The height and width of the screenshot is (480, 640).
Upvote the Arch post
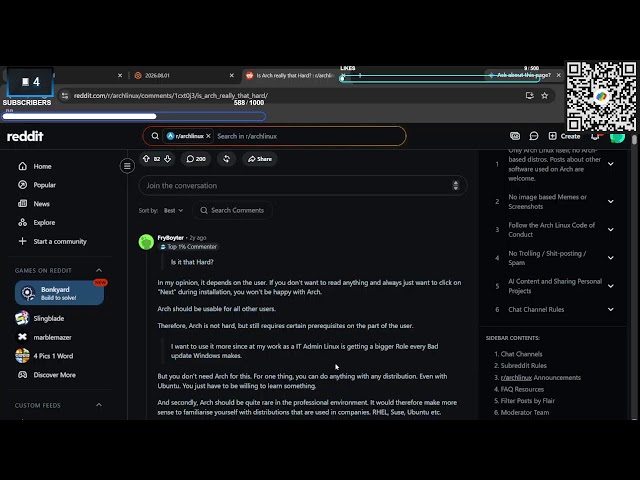point(146,159)
